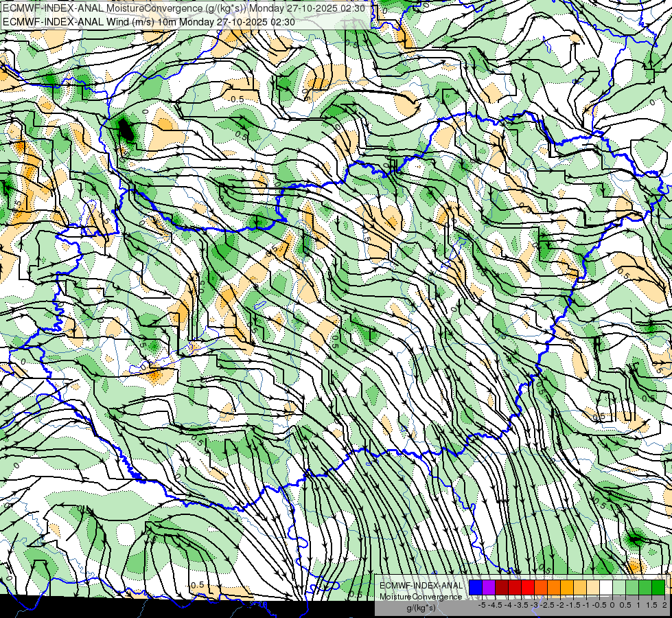Select the -3.5 tick label on the legend
The height and width of the screenshot is (618, 672).
[x=521, y=605]
